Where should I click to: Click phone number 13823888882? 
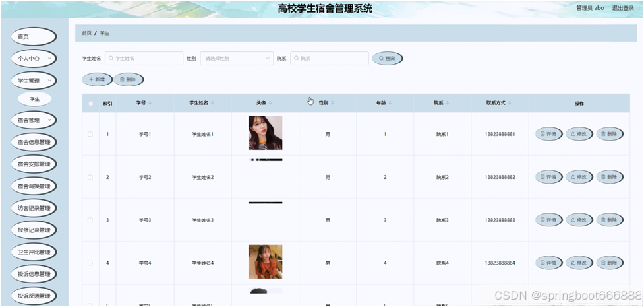tap(500, 177)
